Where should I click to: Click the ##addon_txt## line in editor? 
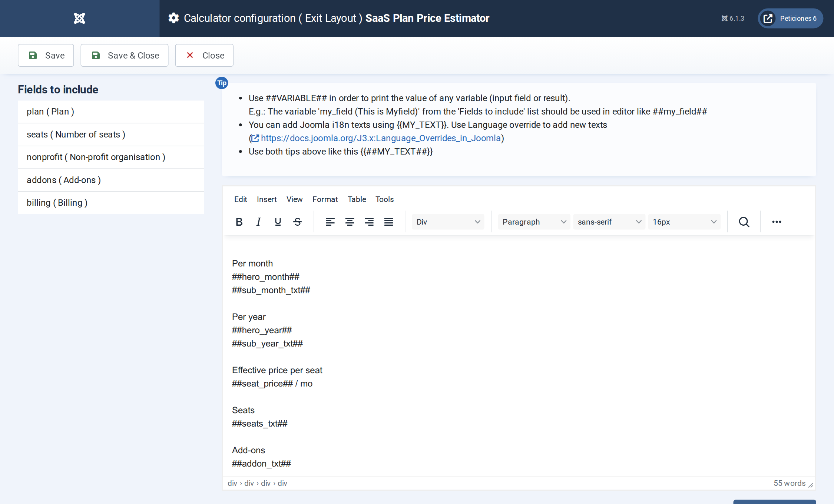pyautogui.click(x=261, y=464)
